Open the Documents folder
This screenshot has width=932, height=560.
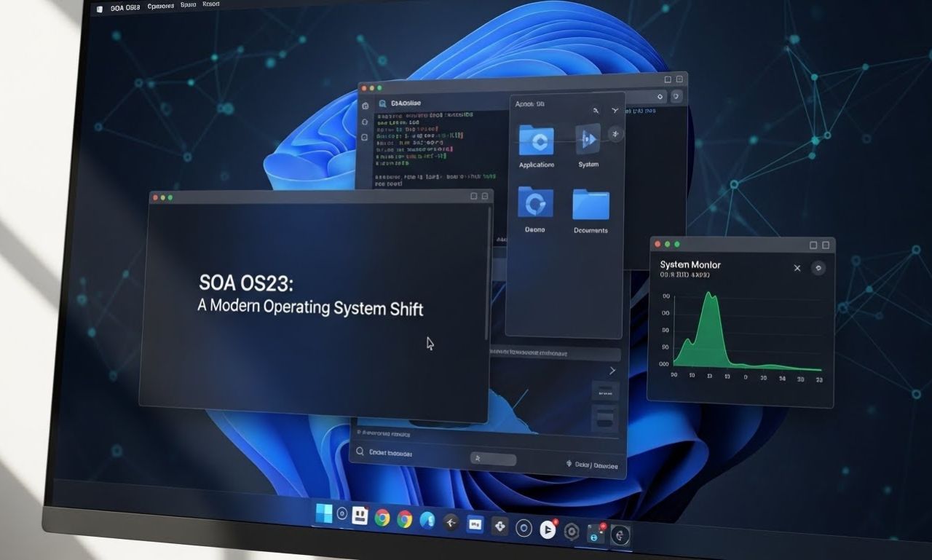[x=591, y=205]
